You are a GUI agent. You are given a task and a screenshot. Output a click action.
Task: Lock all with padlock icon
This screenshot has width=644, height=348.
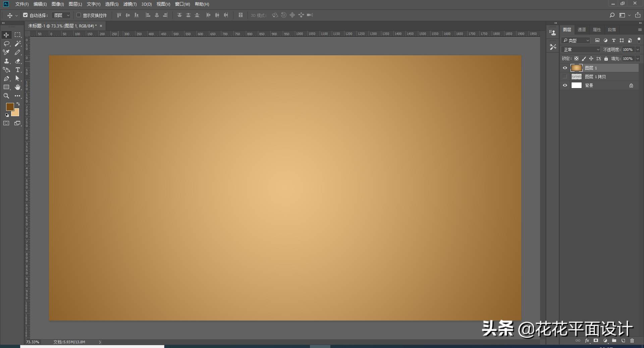[606, 59]
